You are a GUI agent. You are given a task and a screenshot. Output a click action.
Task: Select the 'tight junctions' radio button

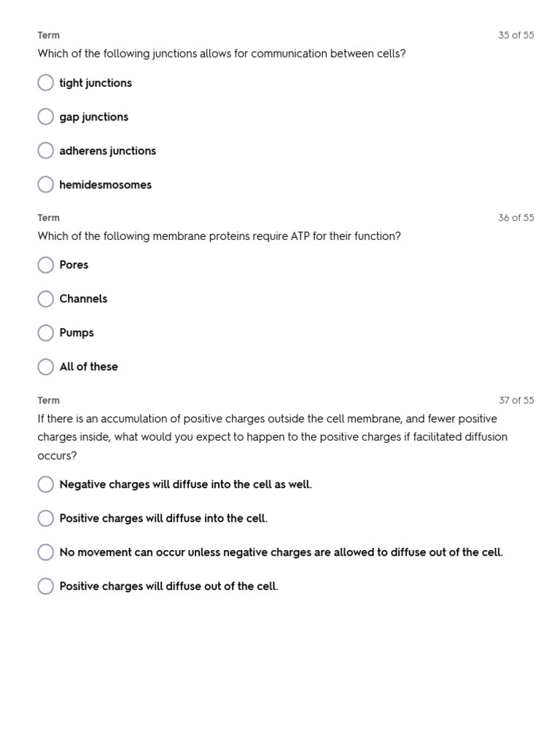click(46, 82)
